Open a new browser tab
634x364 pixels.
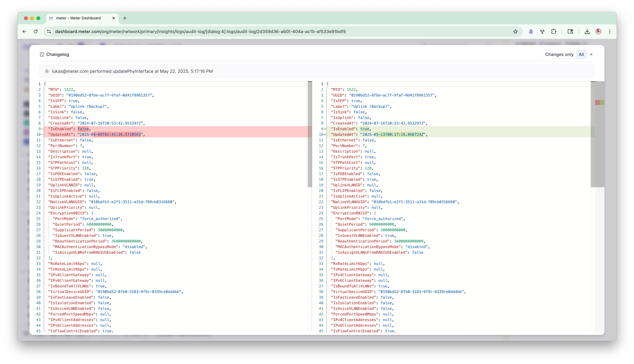tap(125, 18)
